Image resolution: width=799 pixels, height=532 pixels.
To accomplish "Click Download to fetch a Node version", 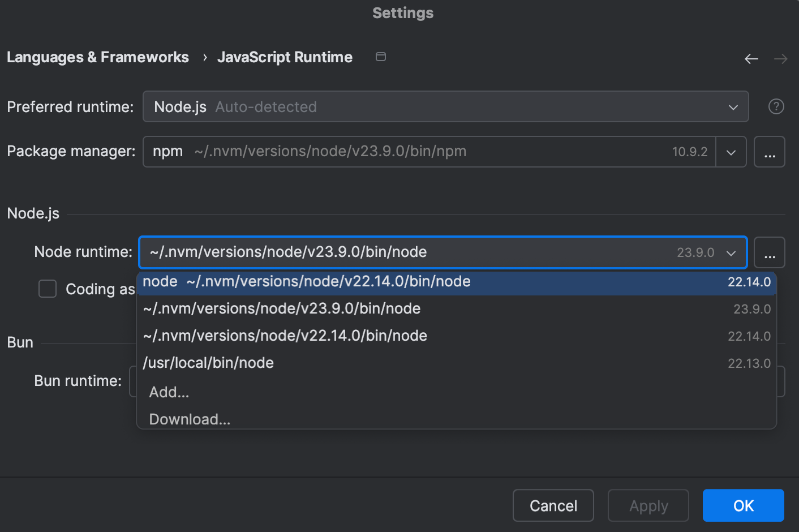I will (190, 419).
